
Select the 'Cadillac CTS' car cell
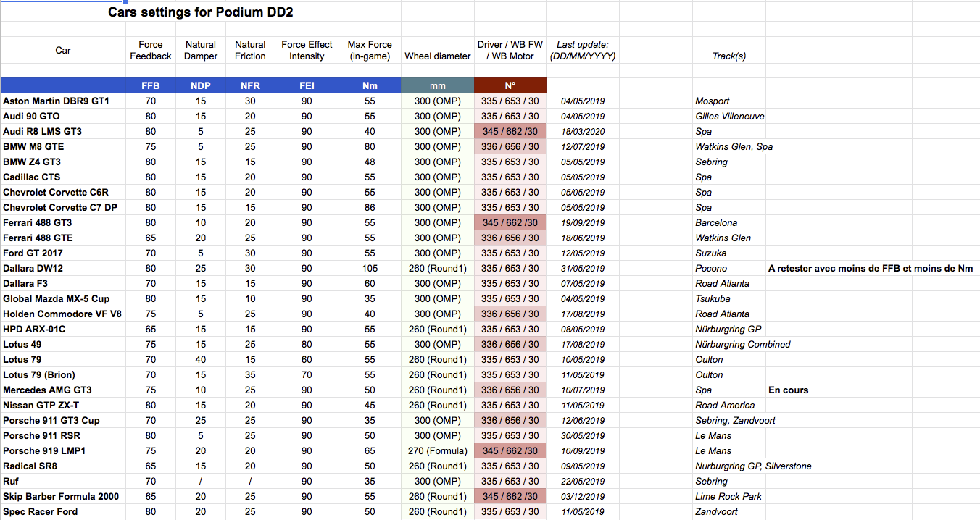(x=63, y=177)
